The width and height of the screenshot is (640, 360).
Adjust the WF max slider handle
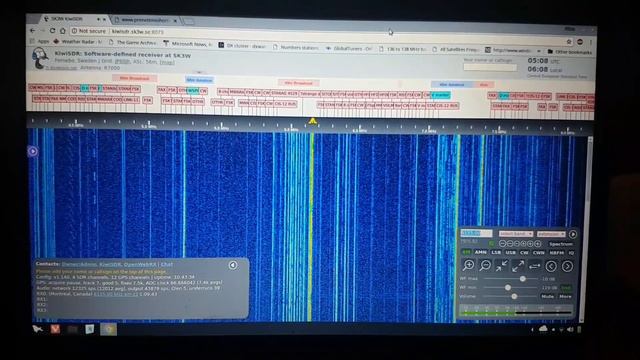tap(522, 278)
